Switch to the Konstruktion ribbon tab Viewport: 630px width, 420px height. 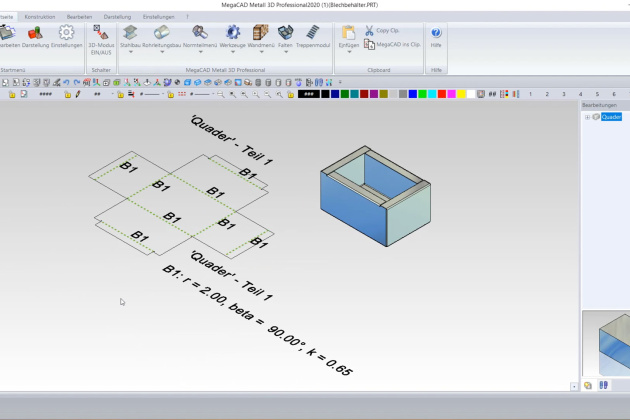pos(40,17)
